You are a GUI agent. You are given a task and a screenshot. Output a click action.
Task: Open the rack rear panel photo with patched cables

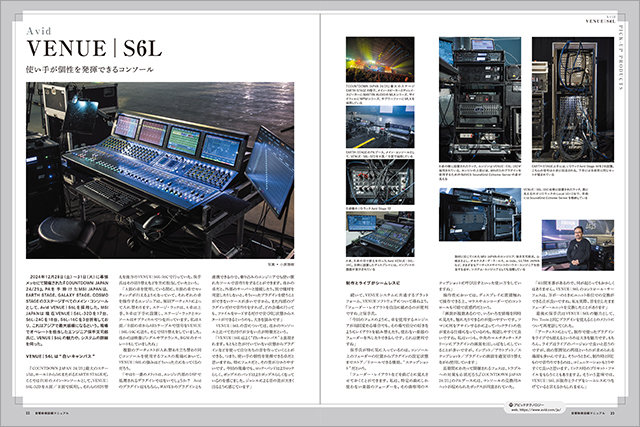[x=380, y=182]
